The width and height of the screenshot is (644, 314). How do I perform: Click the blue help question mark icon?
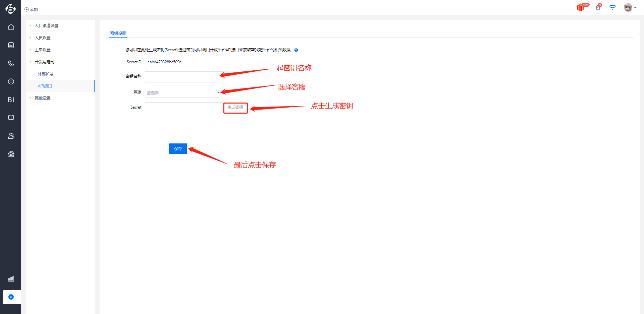click(296, 50)
